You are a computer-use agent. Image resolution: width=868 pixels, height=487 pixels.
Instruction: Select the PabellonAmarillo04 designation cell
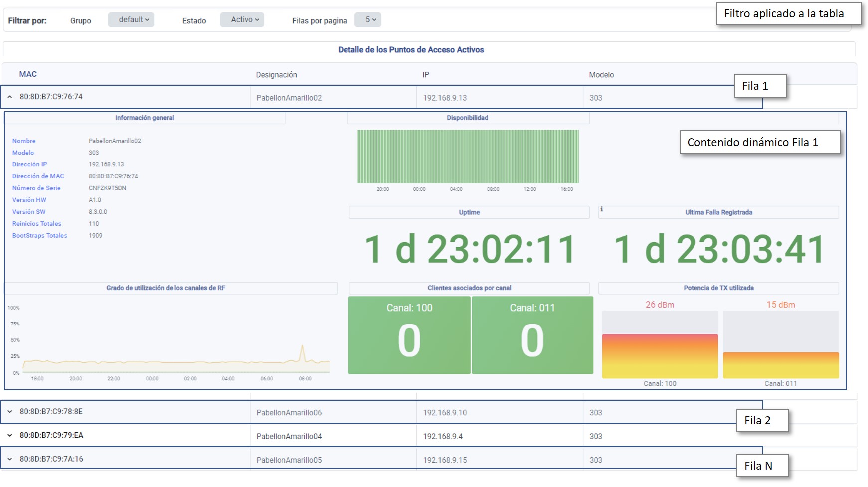point(289,436)
